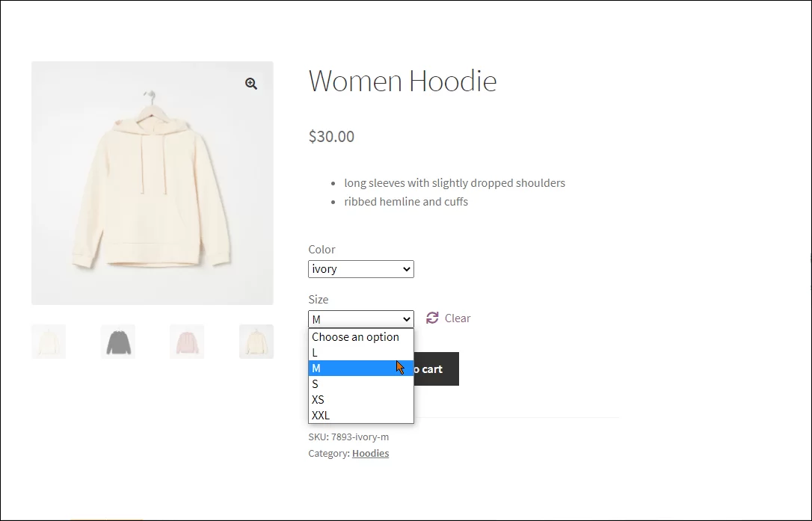The width and height of the screenshot is (812, 521).
Task: Click the Women Hoodie product title
Action: [402, 81]
